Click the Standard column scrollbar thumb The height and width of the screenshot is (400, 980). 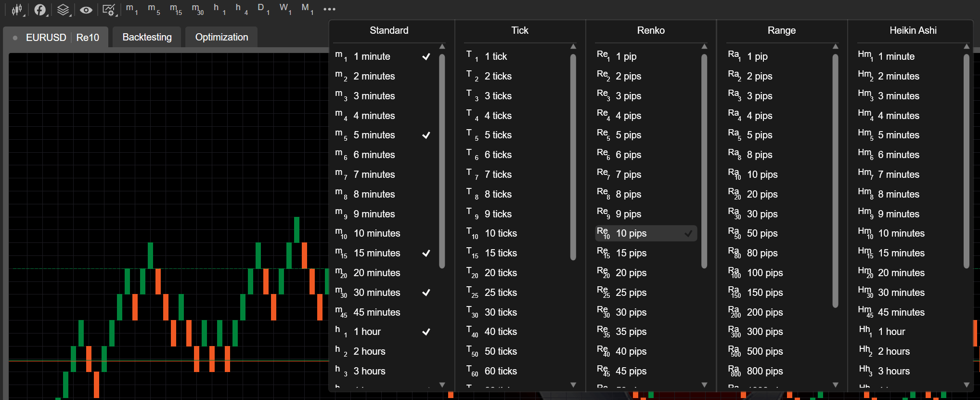click(442, 161)
